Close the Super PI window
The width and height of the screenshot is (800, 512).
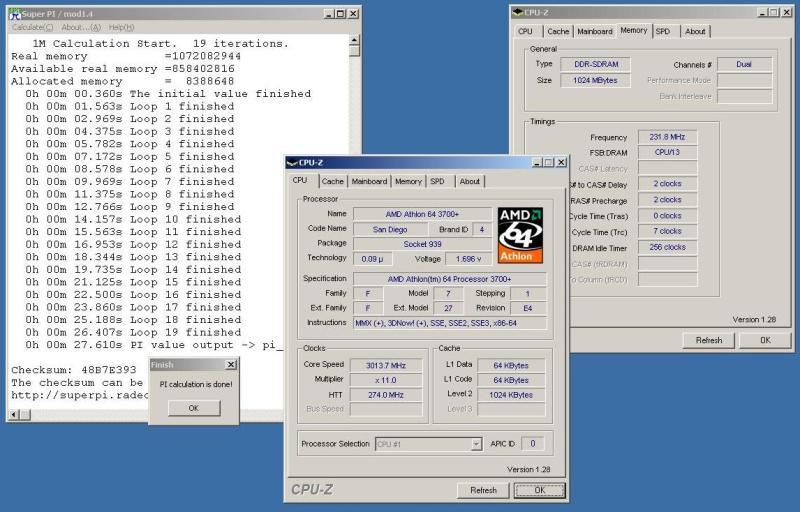click(353, 14)
